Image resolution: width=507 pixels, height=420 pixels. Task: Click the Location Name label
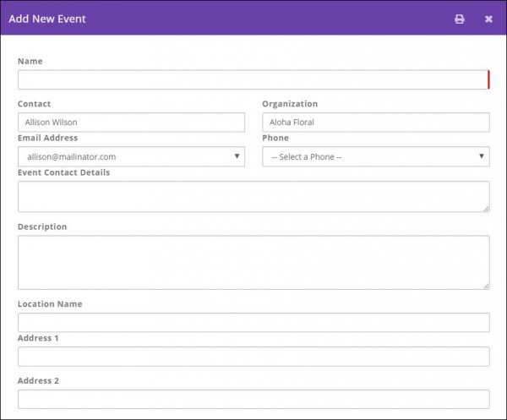[x=50, y=303]
